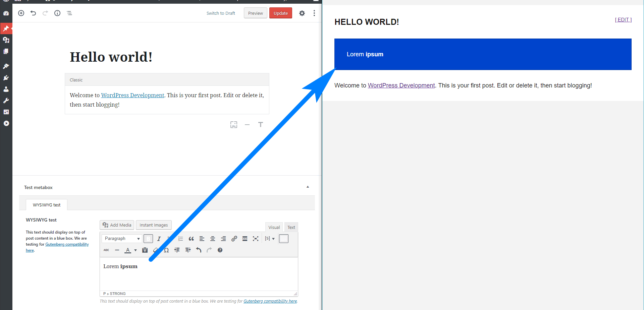644x310 pixels.
Task: Click the horizontal line icon in WYSIWYG toolbar
Action: (117, 250)
